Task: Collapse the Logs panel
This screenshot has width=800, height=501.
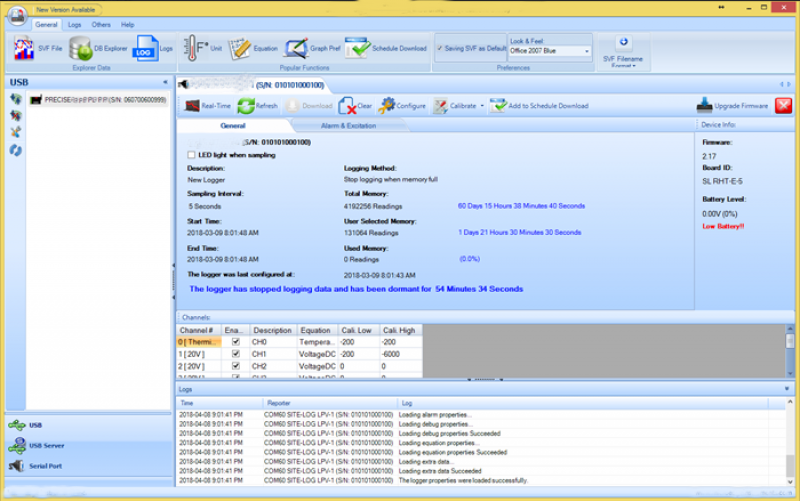Action: [x=786, y=388]
